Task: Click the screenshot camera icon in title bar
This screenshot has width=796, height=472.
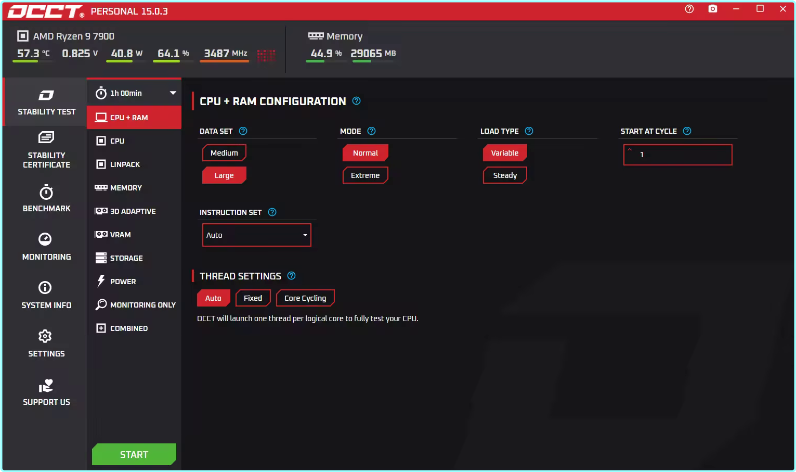Action: coord(713,9)
